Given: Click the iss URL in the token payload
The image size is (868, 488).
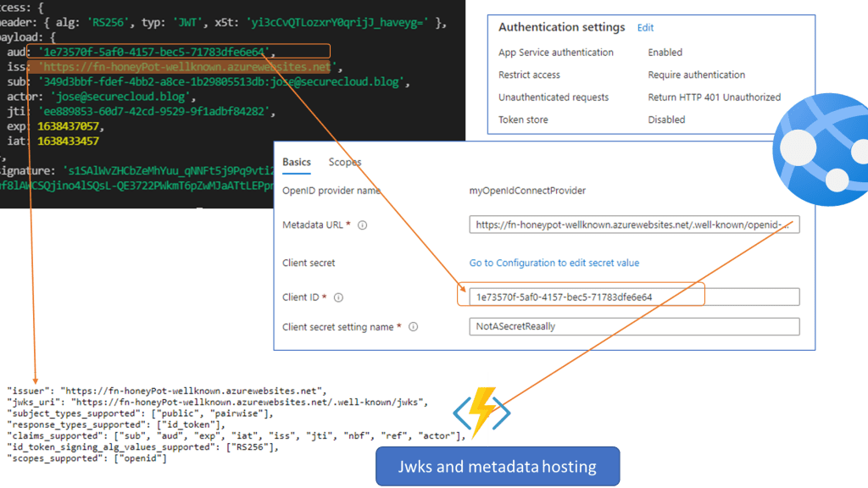Looking at the screenshot, I should pos(185,68).
